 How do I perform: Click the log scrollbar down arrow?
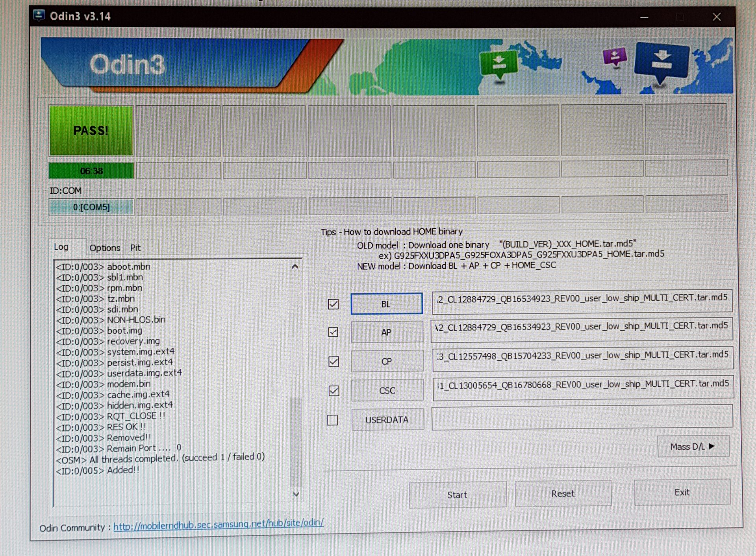pos(296,494)
